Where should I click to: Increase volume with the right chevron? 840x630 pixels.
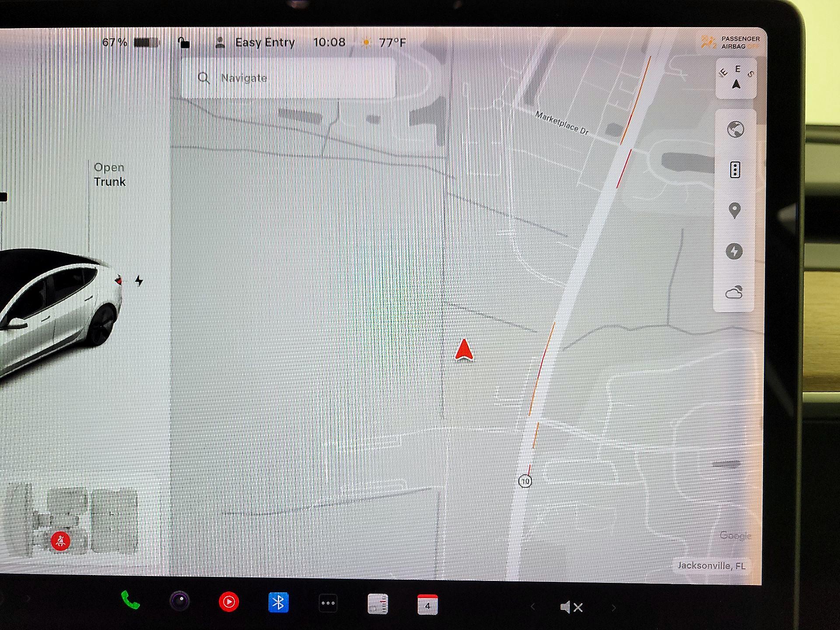(614, 608)
